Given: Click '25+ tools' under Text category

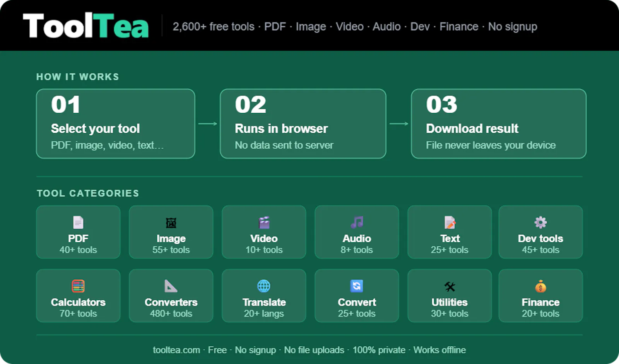Looking at the screenshot, I should coord(450,250).
